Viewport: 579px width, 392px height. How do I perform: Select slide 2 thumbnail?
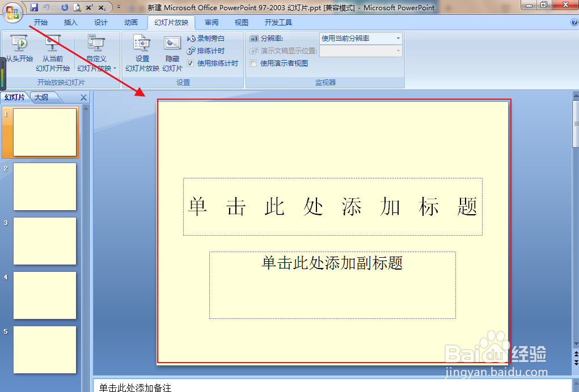coord(45,186)
